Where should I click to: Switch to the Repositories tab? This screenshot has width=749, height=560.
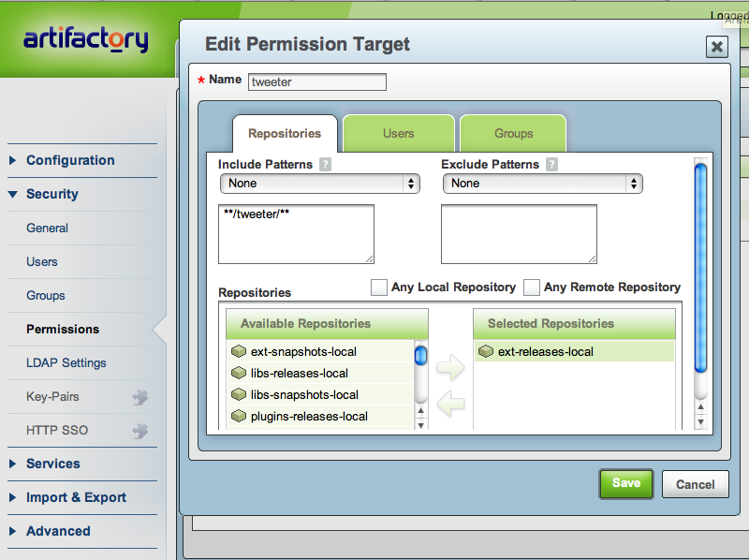pos(285,133)
